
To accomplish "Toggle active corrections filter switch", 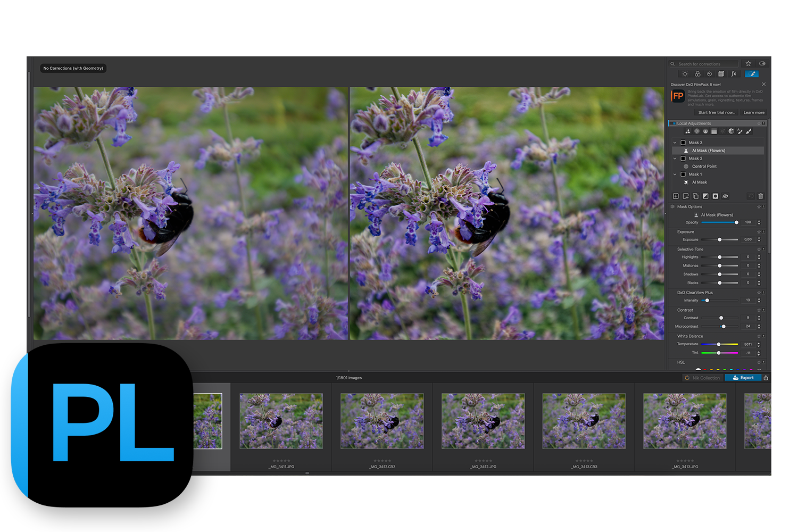I will click(762, 63).
